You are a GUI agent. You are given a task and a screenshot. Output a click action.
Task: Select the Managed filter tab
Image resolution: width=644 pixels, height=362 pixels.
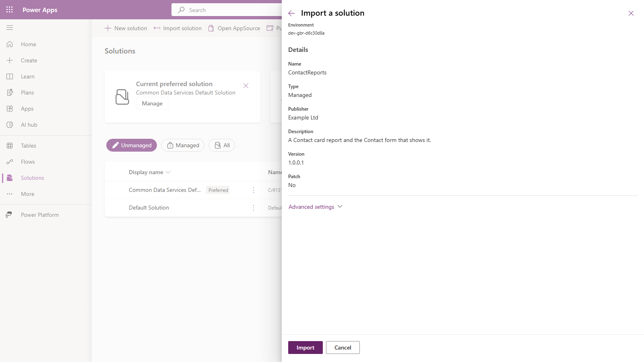click(x=183, y=145)
